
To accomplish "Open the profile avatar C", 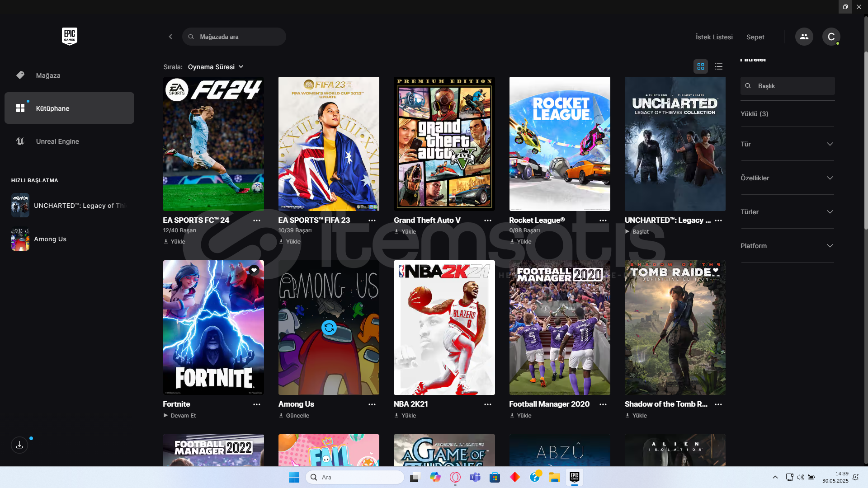I will (831, 37).
